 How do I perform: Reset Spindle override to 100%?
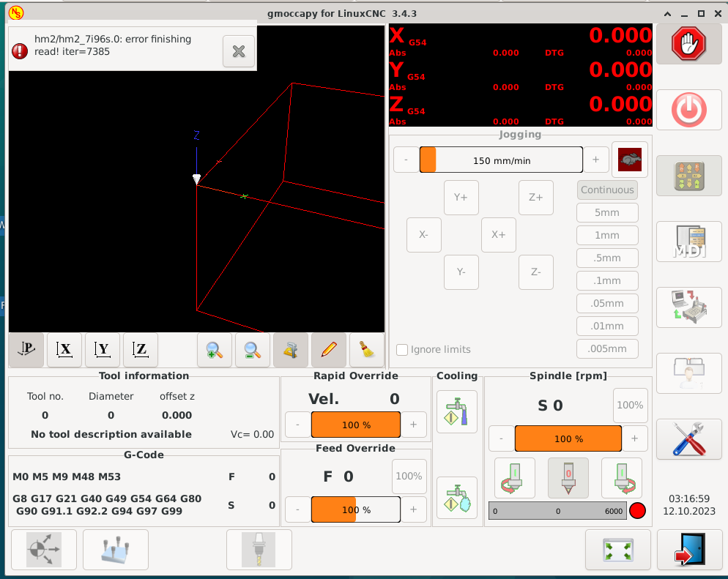pos(630,406)
